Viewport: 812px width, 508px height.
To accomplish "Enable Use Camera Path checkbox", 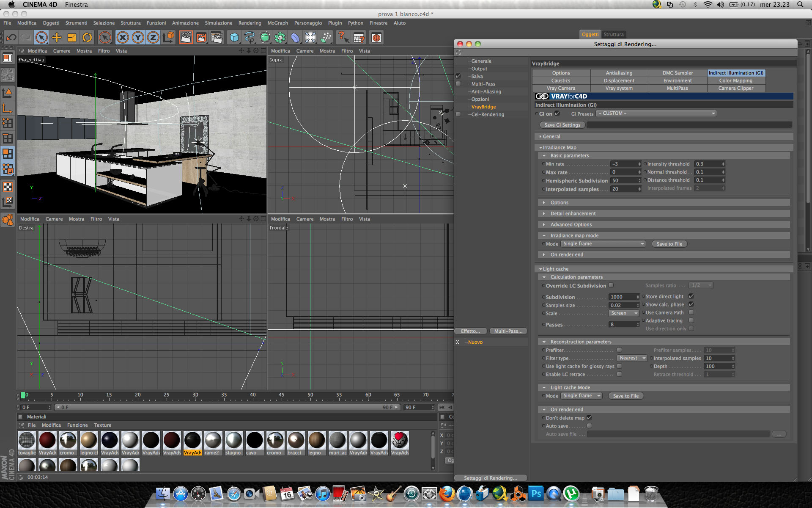I will coord(691,312).
